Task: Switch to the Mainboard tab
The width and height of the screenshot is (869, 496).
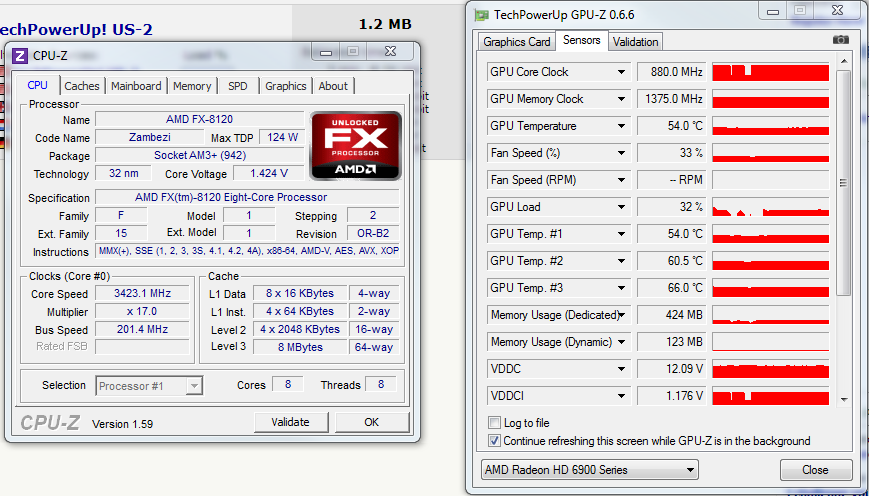Action: click(x=136, y=86)
